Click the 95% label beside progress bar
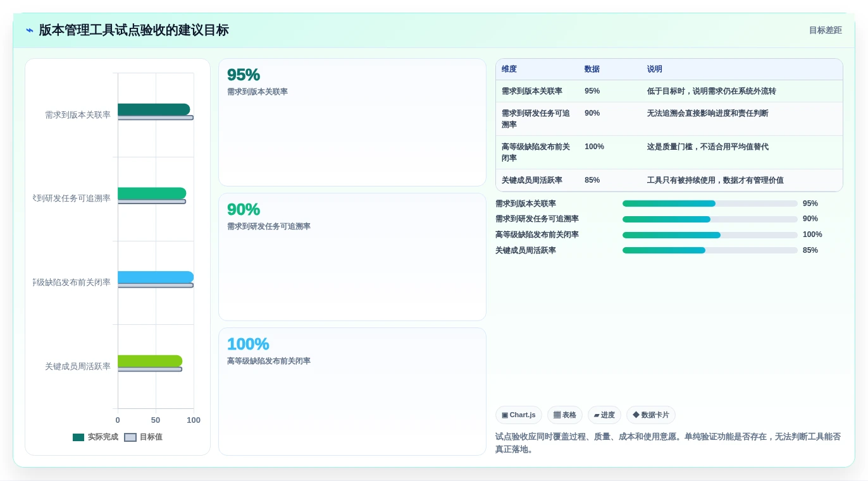Screen dimensions: 868x481 pos(810,204)
